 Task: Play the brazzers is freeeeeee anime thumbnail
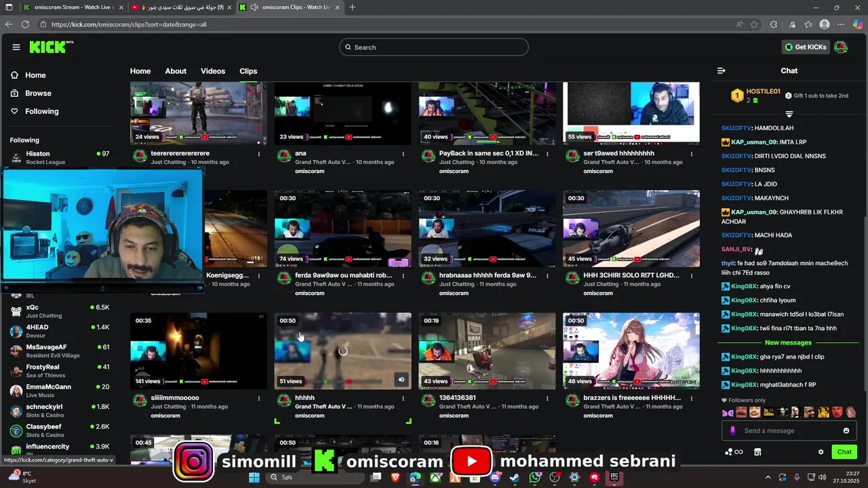click(631, 351)
